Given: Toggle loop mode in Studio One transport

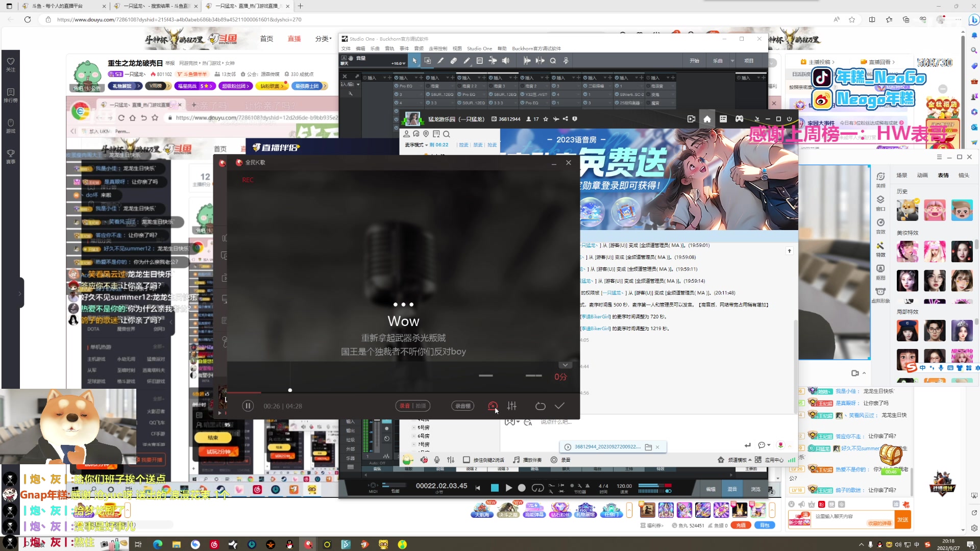Looking at the screenshot, I should click(x=537, y=488).
